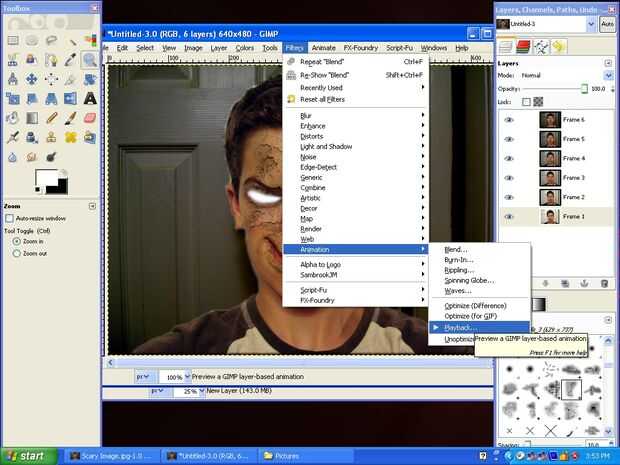
Task: Choose the Zoom in radio option
Action: (17, 241)
